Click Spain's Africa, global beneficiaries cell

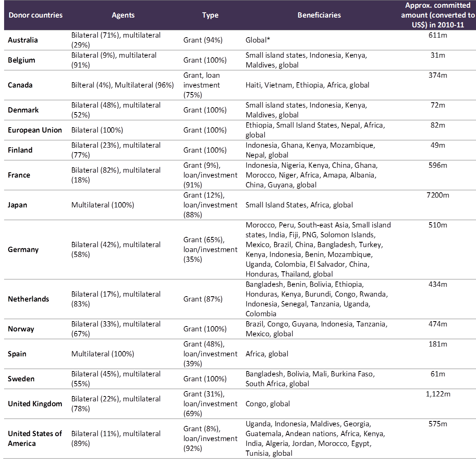[x=267, y=354]
